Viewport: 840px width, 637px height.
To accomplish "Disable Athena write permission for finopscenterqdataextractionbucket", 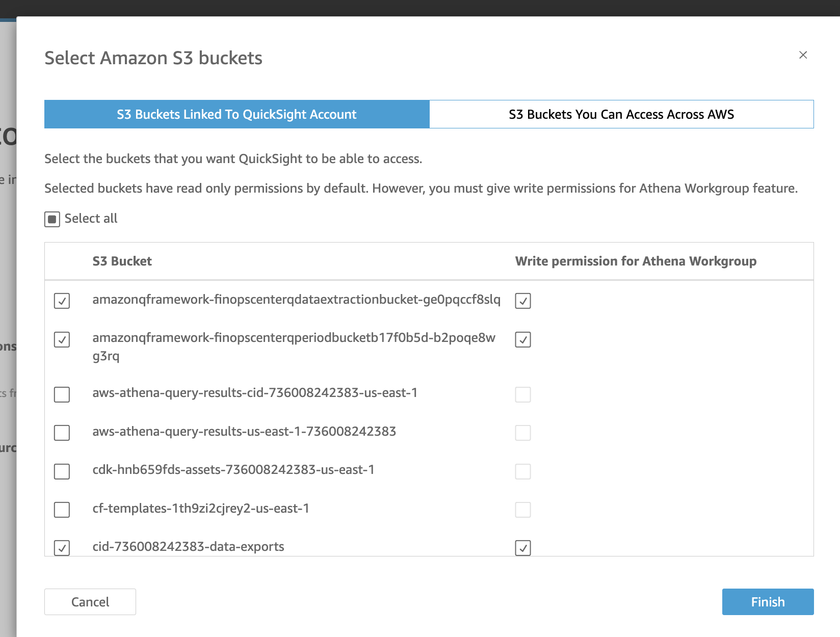I will pos(523,301).
